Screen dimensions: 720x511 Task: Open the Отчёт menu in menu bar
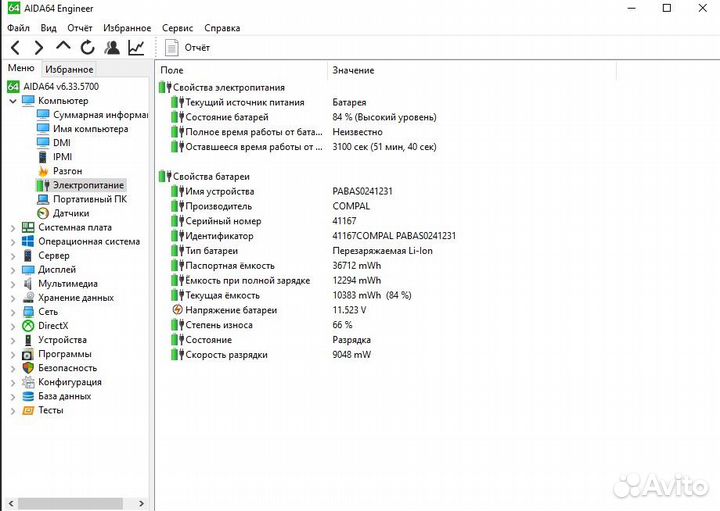tap(79, 28)
